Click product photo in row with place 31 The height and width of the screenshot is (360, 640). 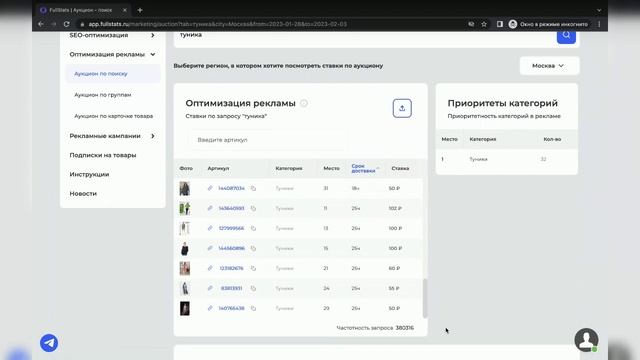(185, 188)
